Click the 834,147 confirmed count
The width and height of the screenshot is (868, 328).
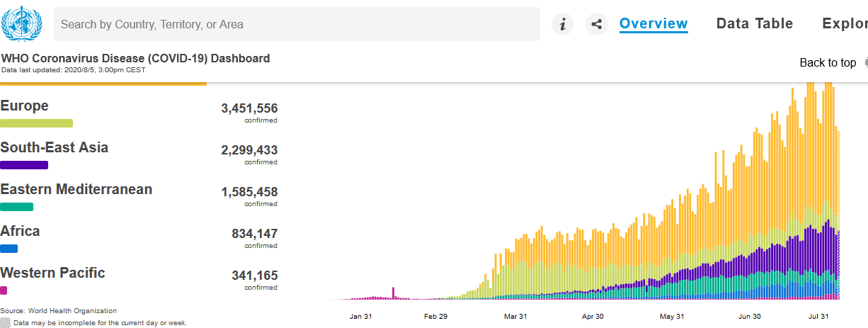pos(254,234)
